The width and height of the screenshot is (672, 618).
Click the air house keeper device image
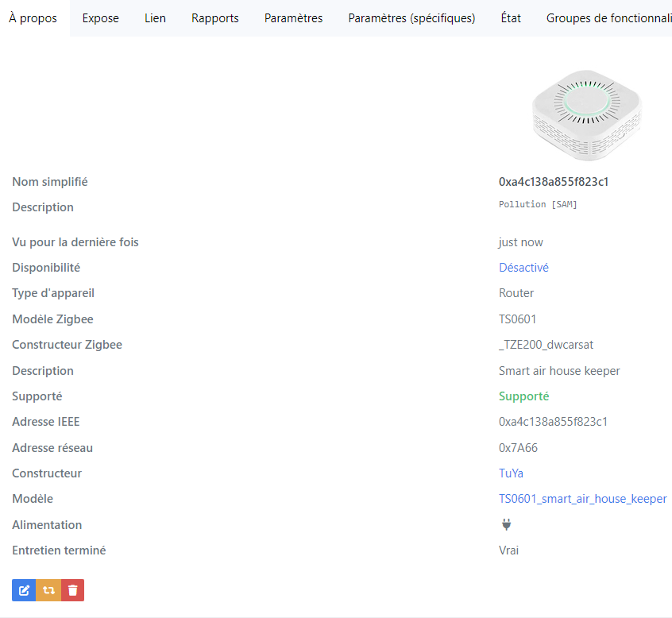(587, 115)
